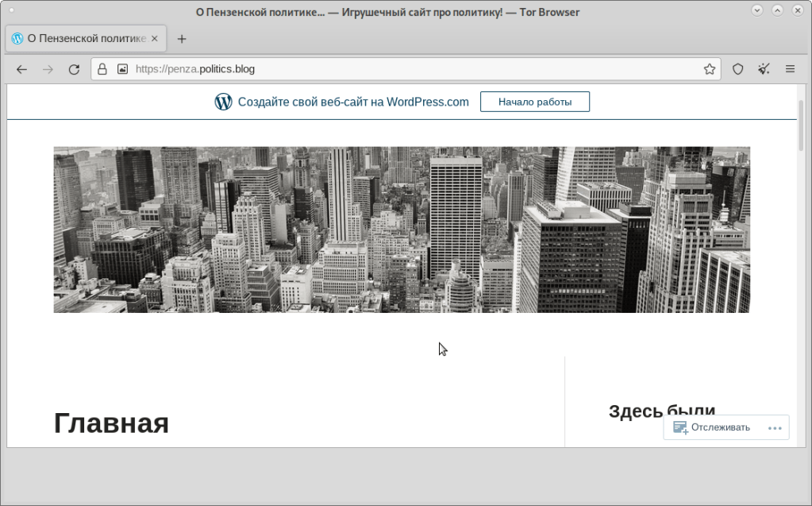This screenshot has width=812, height=506.
Task: Close the 'О Пензенской политике' tab
Action: click(155, 38)
